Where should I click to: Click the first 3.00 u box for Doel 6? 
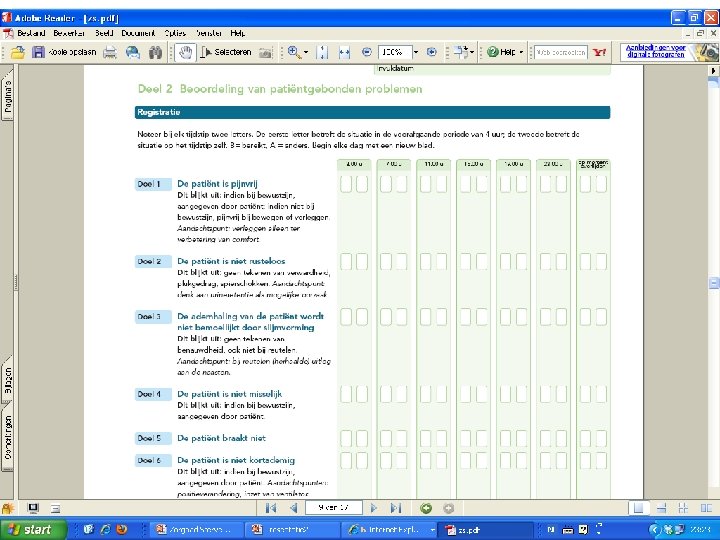[x=346, y=461]
